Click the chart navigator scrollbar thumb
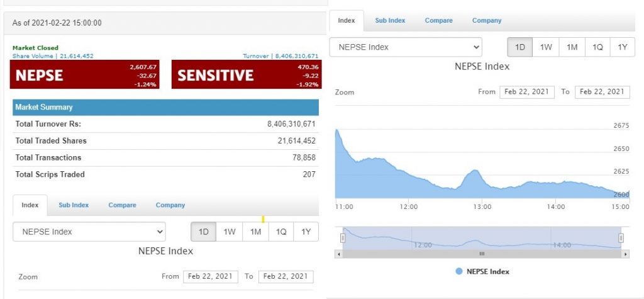644x299 pixels. pos(482,254)
